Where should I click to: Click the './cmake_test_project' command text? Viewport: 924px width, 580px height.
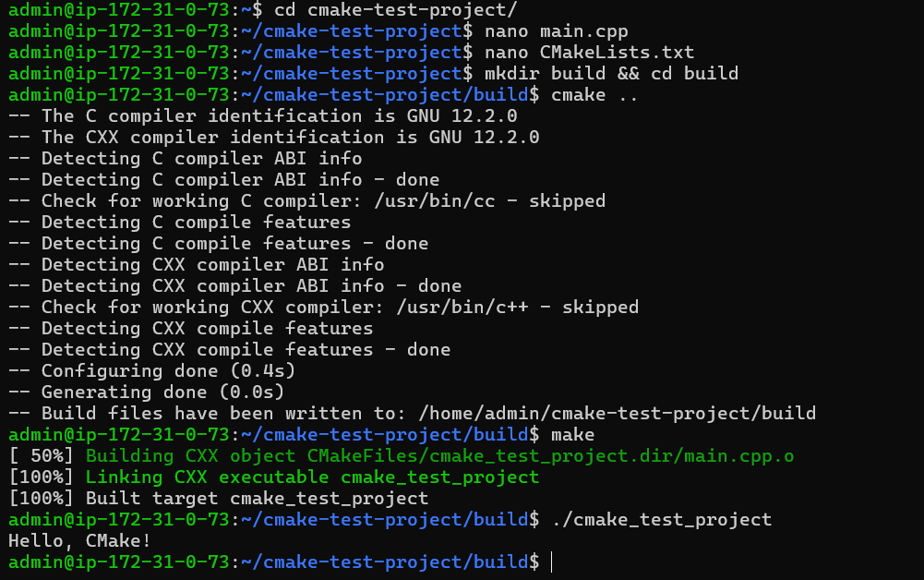point(661,520)
